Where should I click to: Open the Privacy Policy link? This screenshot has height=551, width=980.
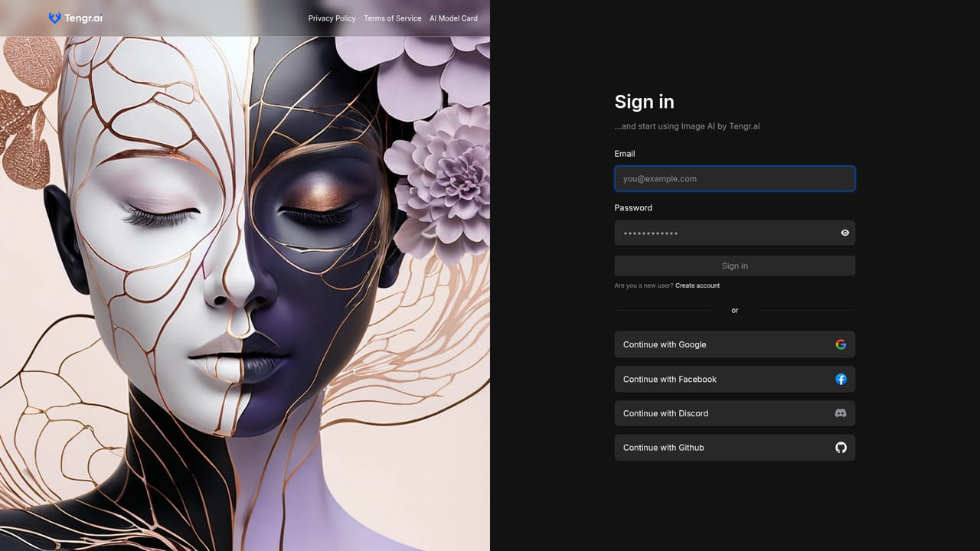coord(332,18)
